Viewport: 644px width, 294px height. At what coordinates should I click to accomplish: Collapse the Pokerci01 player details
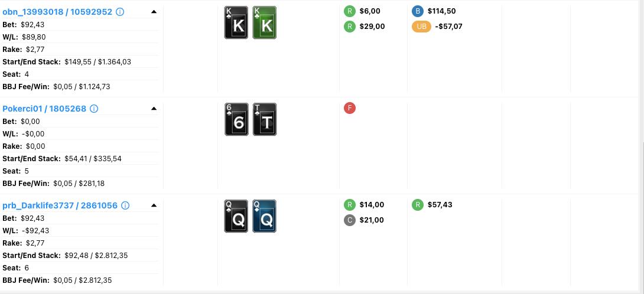[x=154, y=109]
